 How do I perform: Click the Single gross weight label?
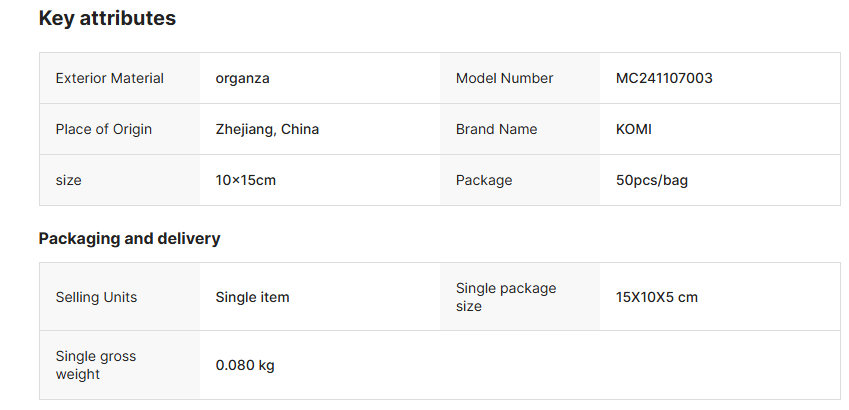pyautogui.click(x=96, y=365)
